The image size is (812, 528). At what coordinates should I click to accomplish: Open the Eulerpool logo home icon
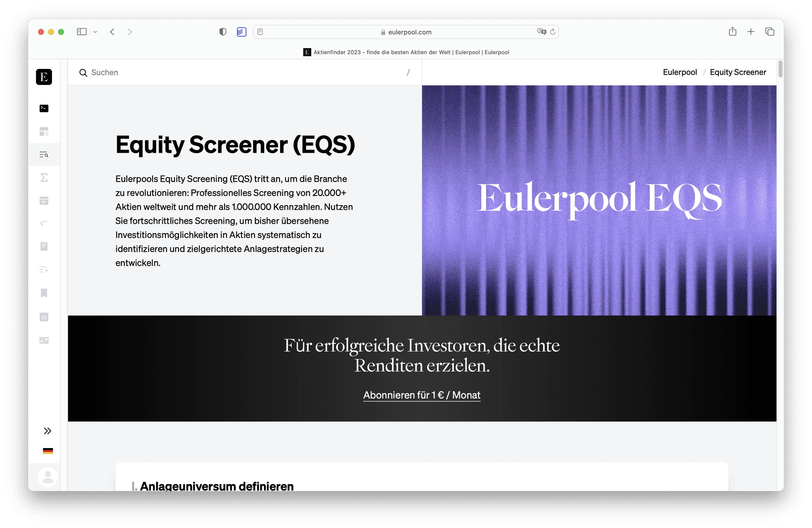44,77
